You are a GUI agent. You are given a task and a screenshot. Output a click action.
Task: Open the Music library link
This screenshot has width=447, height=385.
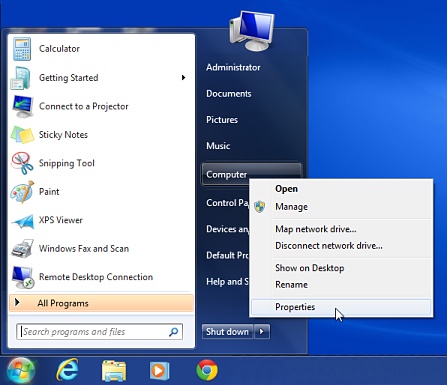pyautogui.click(x=218, y=146)
